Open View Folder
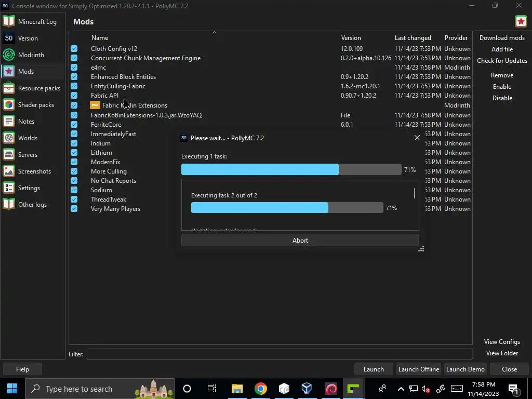Viewport: 532px width, 399px height. click(x=502, y=353)
